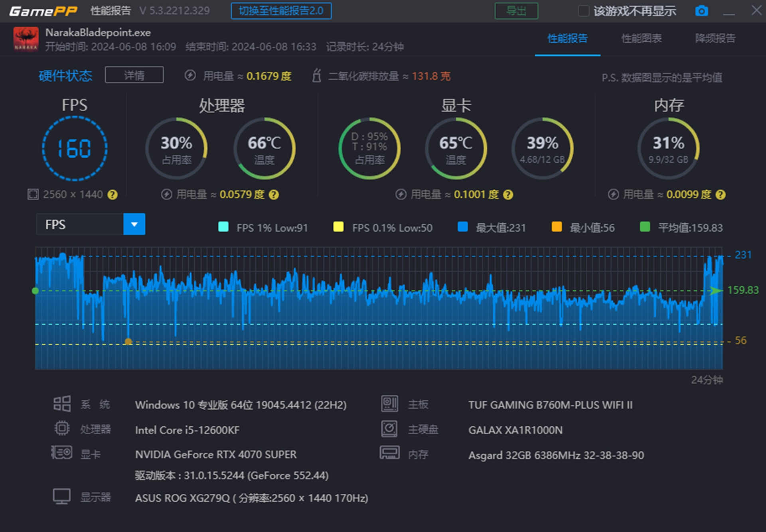Toggle the FPS 0.1% Low legend square
The height and width of the screenshot is (532, 766).
[338, 227]
